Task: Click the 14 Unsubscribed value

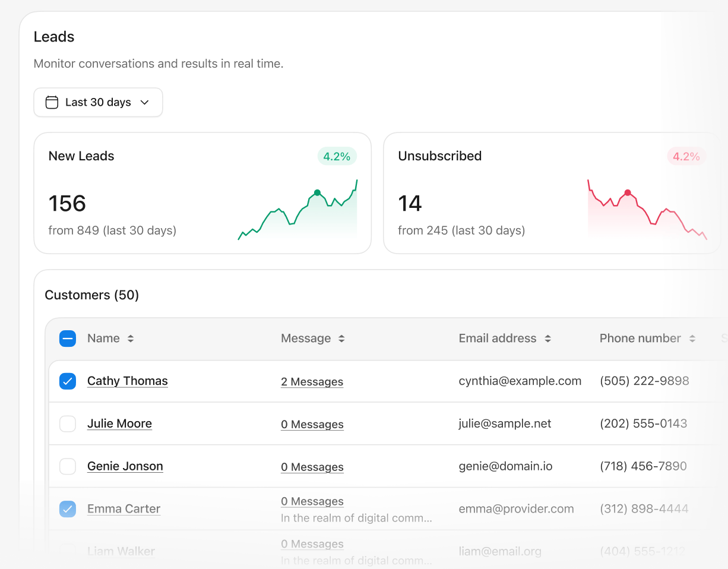Action: tap(410, 204)
